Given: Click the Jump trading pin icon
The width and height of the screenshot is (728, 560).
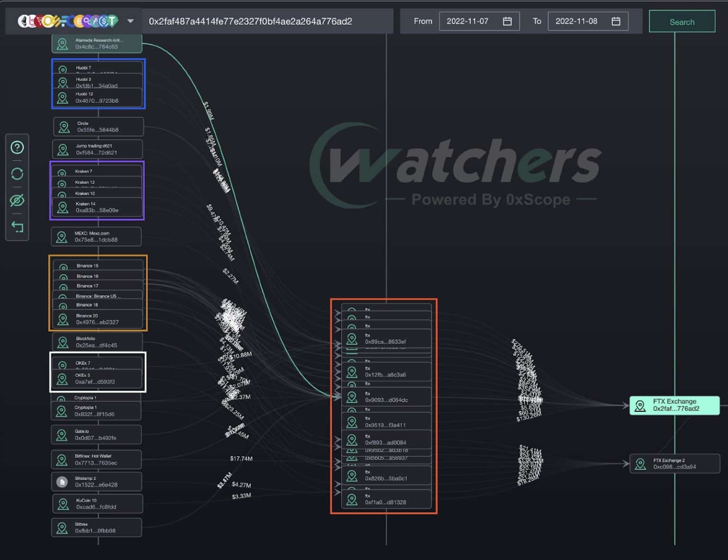Looking at the screenshot, I should [63, 150].
